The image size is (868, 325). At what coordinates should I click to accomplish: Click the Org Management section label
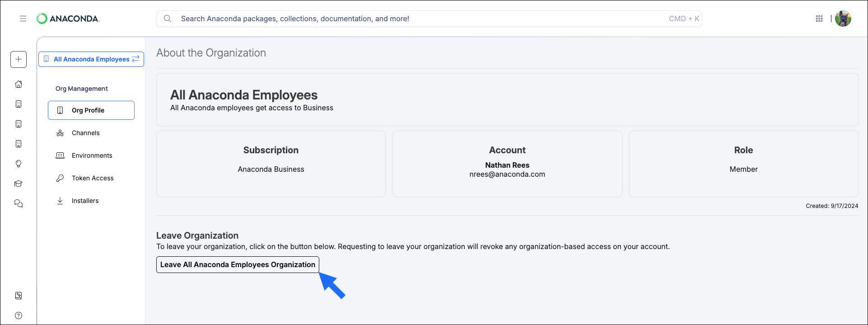(82, 89)
